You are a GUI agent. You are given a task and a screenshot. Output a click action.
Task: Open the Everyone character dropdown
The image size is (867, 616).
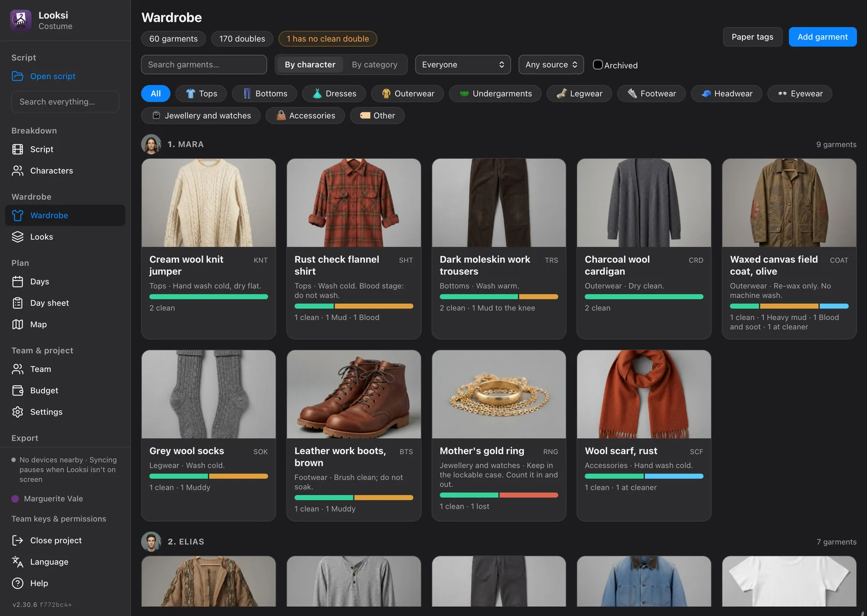pos(463,64)
